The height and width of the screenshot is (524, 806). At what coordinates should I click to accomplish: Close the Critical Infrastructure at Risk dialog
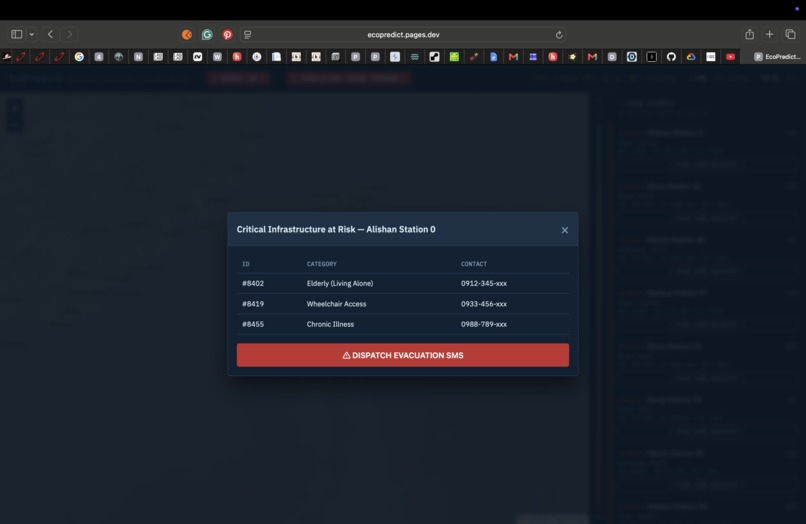pos(564,230)
